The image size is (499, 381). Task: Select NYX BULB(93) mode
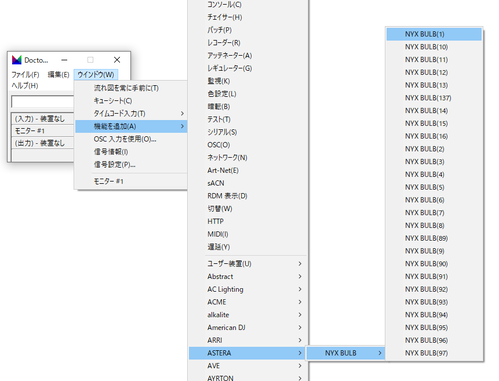434,302
